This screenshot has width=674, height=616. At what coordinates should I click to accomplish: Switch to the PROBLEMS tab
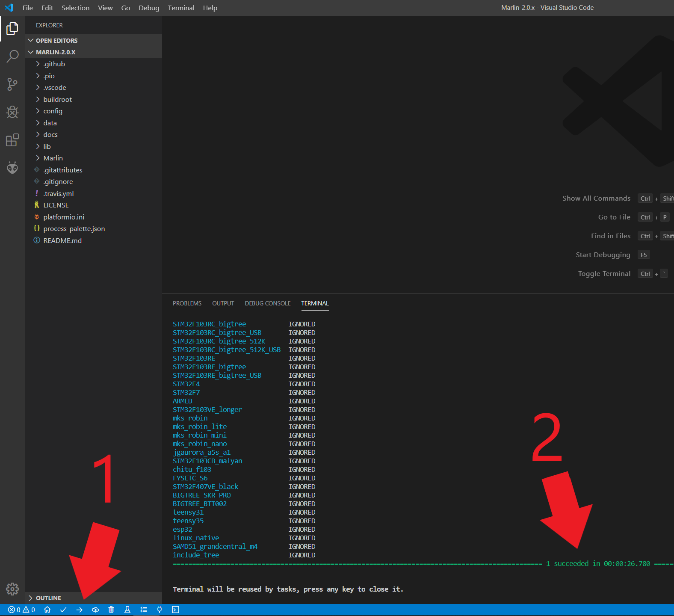pos(187,303)
